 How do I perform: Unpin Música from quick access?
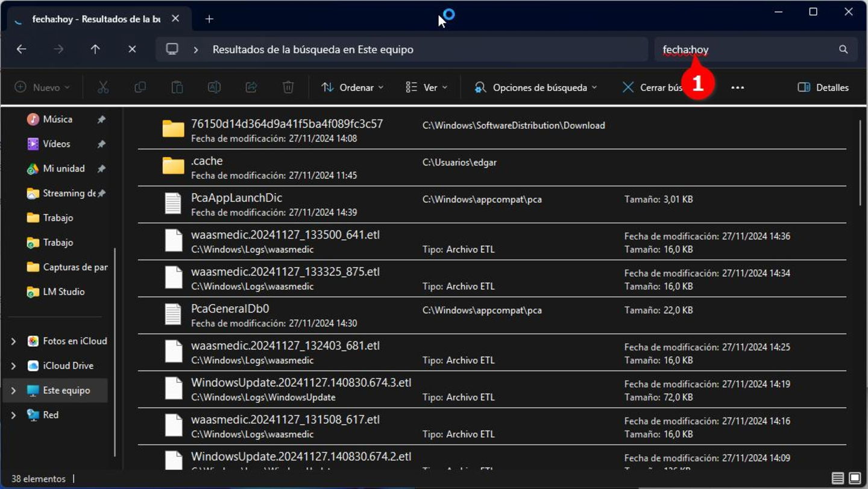(x=101, y=119)
